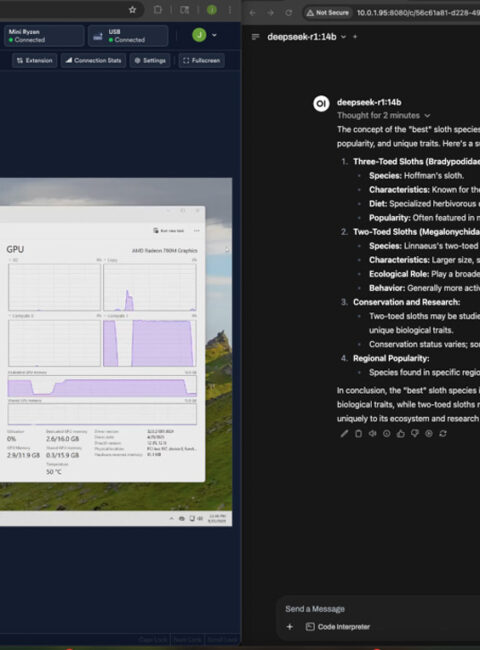Open the side panel icon in left browser

[x=184, y=10]
